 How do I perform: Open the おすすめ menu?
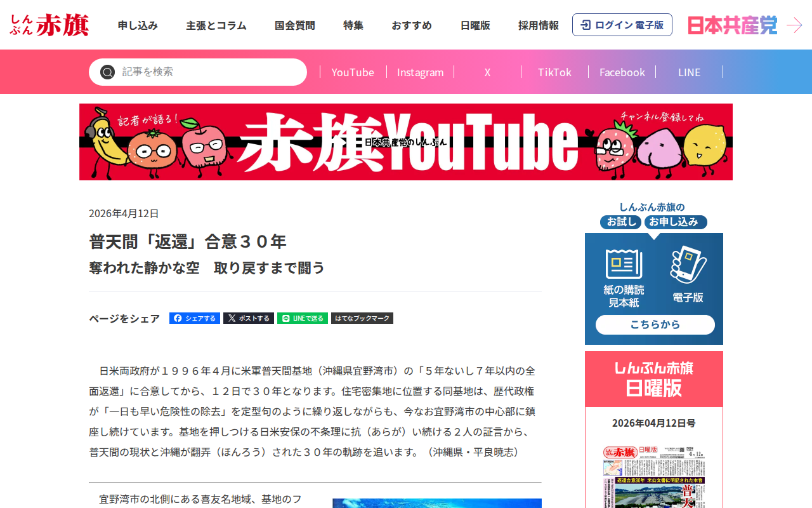tap(412, 25)
